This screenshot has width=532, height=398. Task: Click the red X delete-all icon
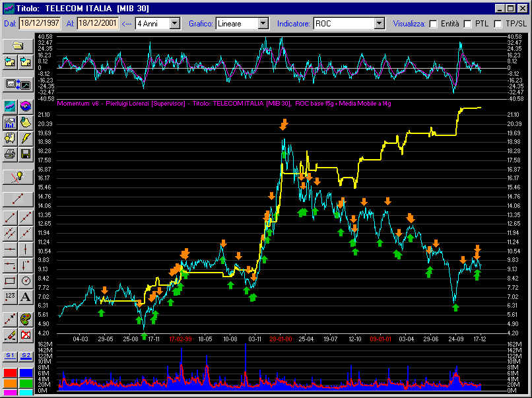click(x=26, y=335)
